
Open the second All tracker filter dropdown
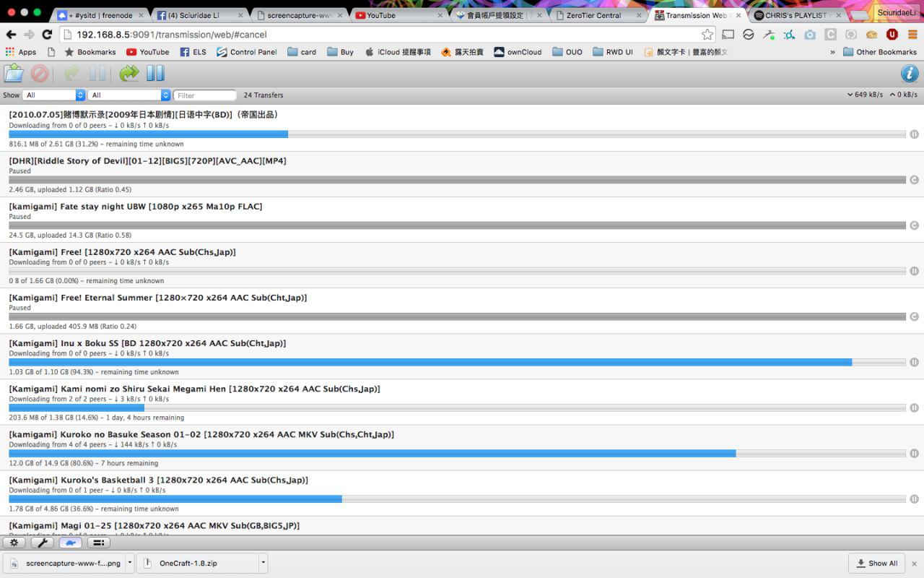(129, 95)
